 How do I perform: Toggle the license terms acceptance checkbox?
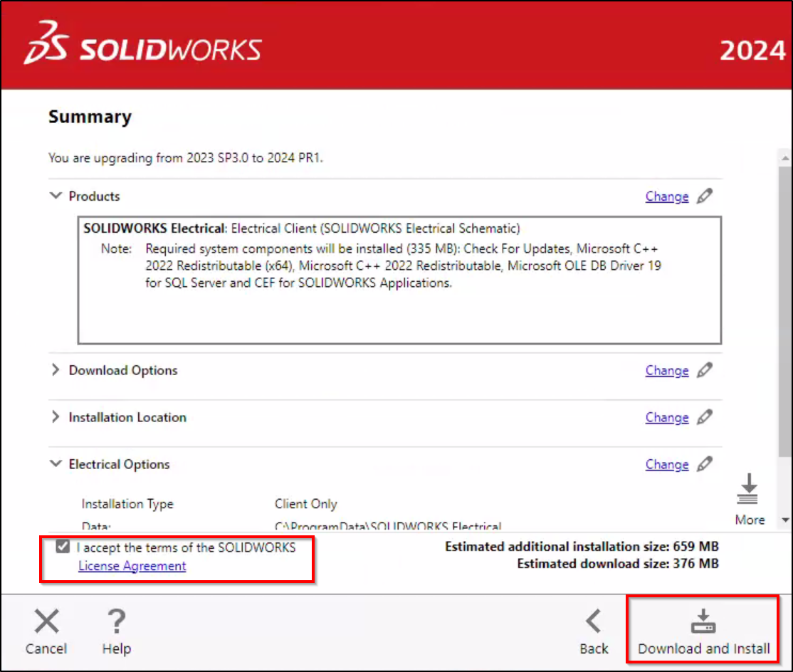[63, 547]
